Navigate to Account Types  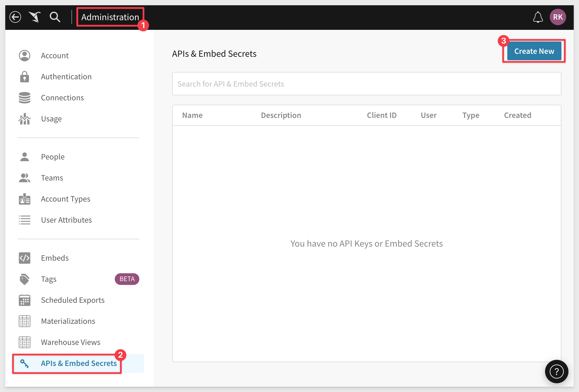pyautogui.click(x=66, y=199)
